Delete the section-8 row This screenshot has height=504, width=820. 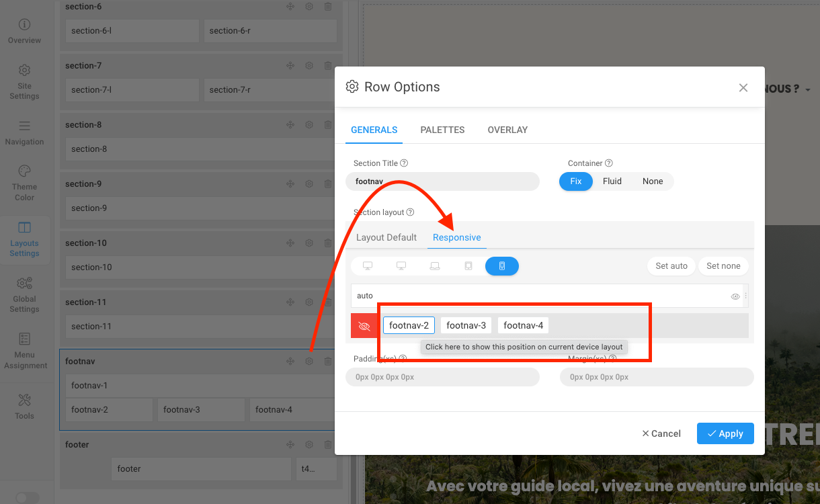(x=328, y=125)
